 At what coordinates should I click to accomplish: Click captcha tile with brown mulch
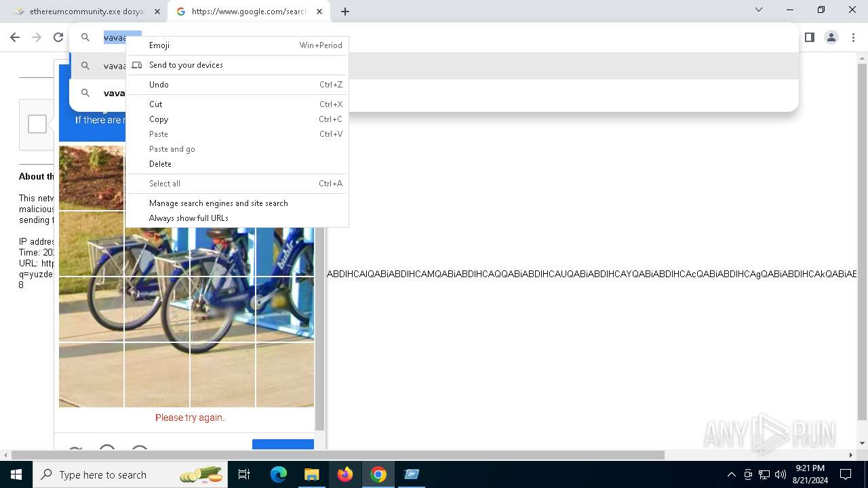pos(92,178)
